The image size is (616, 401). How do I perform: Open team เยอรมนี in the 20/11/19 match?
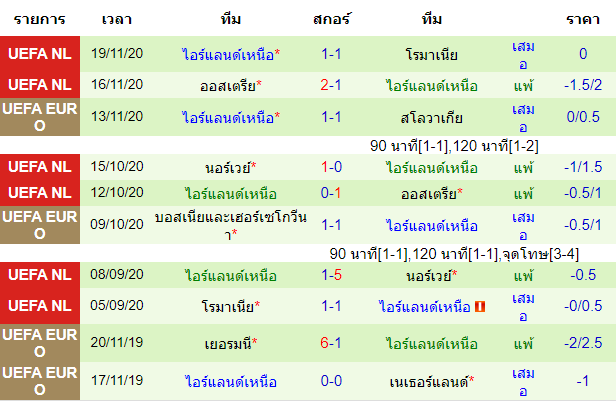tap(231, 344)
